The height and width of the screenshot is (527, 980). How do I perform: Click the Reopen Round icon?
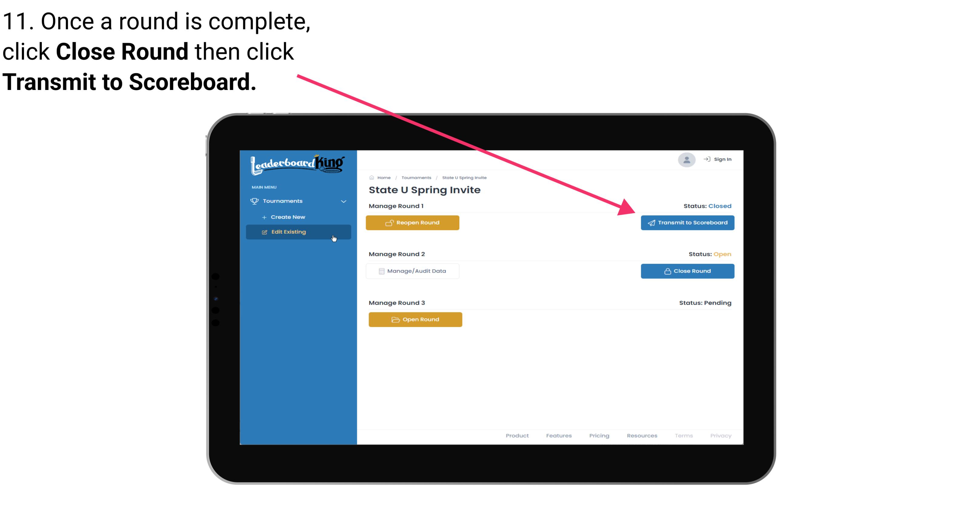point(390,223)
